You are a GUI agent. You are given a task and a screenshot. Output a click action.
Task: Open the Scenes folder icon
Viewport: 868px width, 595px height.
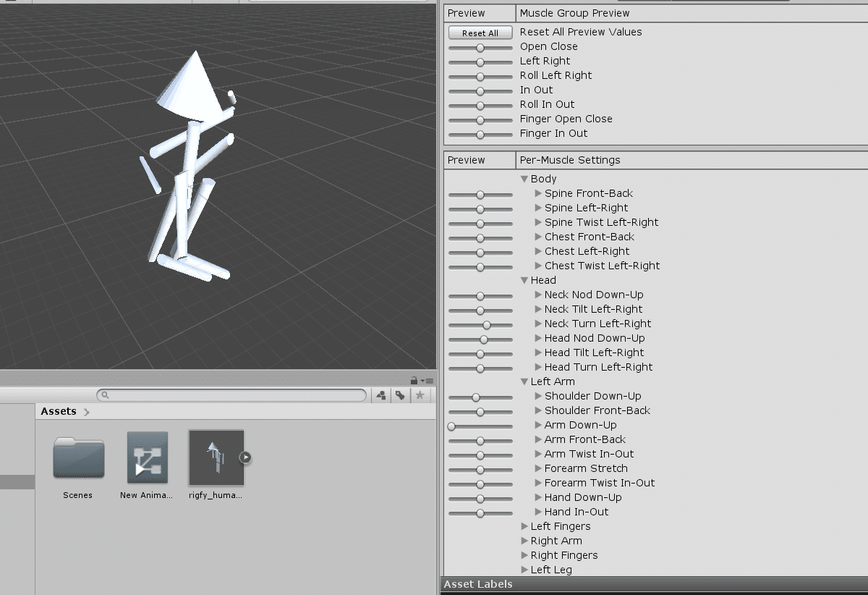pyautogui.click(x=78, y=458)
